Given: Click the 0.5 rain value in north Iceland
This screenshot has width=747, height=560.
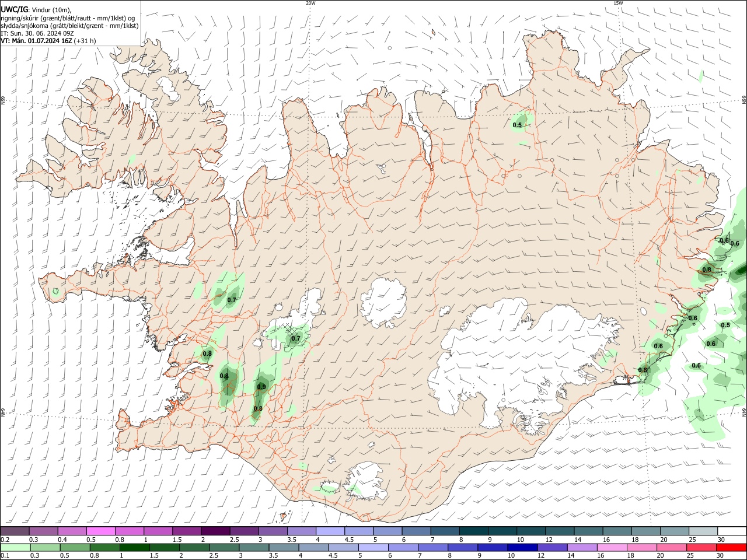Looking at the screenshot, I should coord(517,125).
